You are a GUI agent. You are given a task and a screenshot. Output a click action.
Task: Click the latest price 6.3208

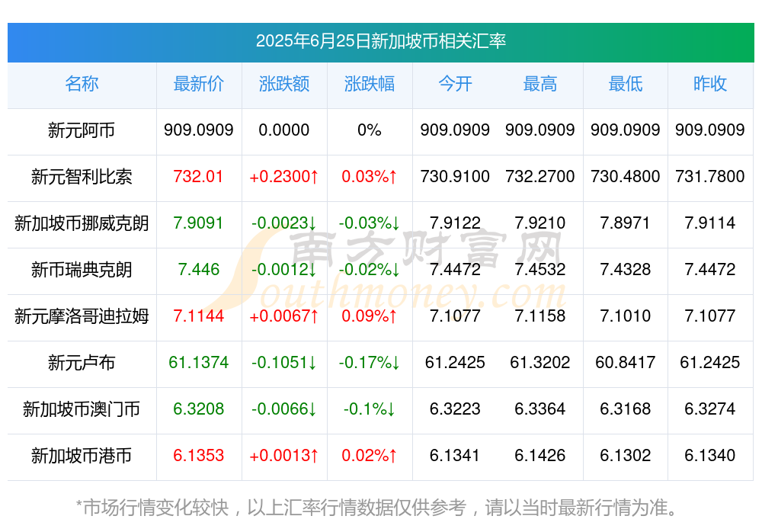(198, 409)
